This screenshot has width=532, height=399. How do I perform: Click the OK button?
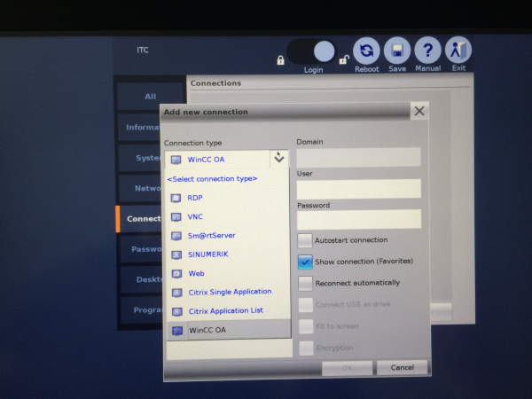tap(347, 368)
